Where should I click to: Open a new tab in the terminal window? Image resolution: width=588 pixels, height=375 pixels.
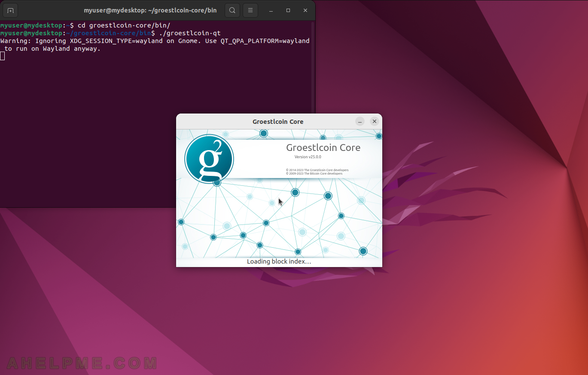pos(10,10)
